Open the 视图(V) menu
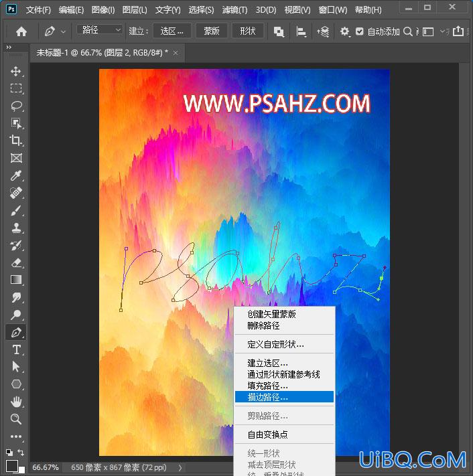Viewport: 473px width, 476px height. coord(297,10)
